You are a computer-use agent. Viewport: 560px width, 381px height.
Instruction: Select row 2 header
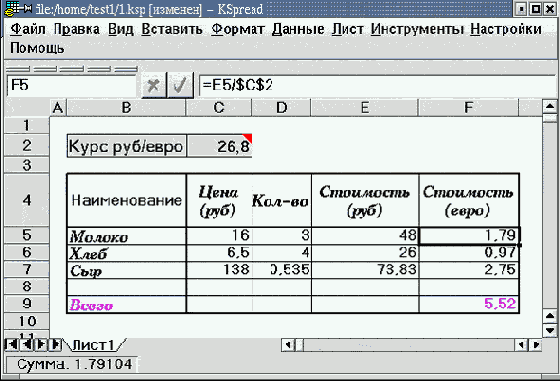coord(27,146)
